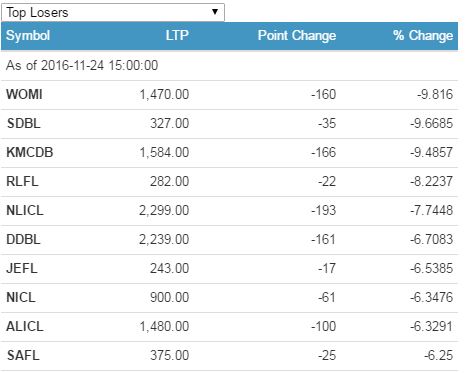This screenshot has width=470, height=373.
Task: Open the WOMI stock symbol link
Action: (x=24, y=94)
